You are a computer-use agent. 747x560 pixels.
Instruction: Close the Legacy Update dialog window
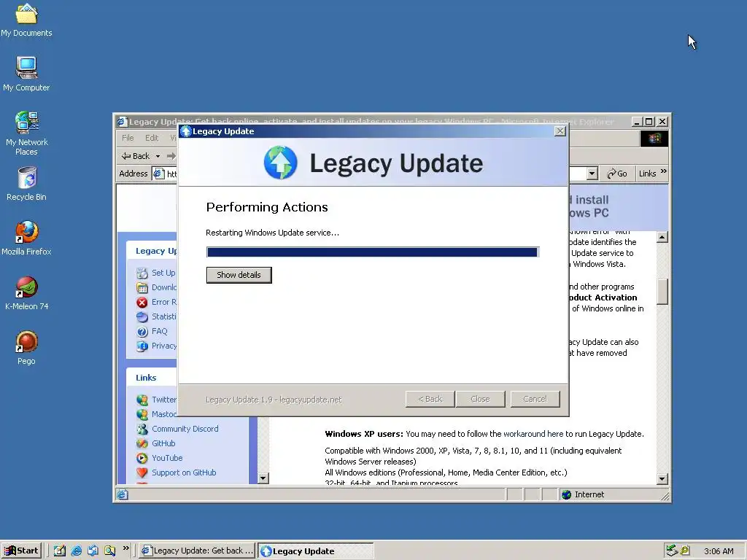(x=560, y=131)
